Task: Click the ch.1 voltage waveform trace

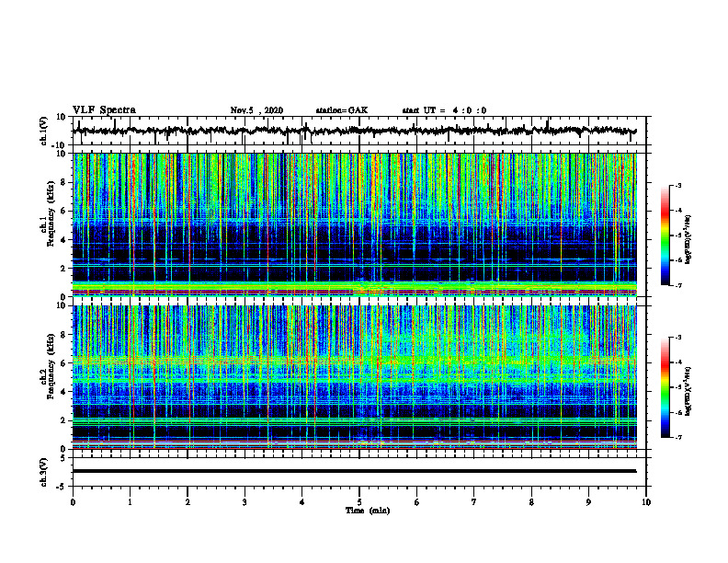Action: click(354, 131)
